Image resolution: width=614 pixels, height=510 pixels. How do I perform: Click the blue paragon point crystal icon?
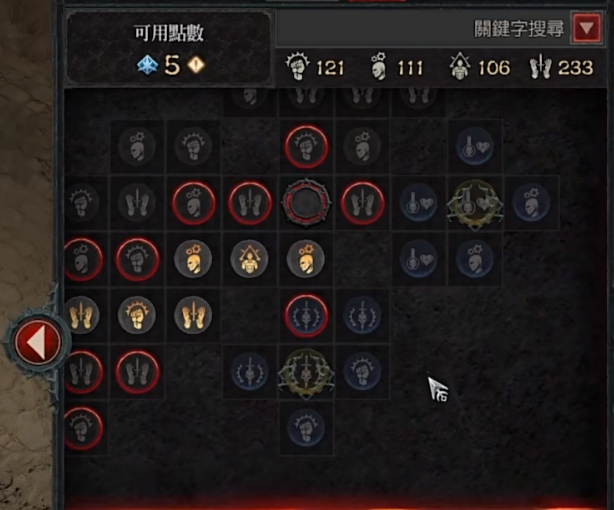point(147,65)
